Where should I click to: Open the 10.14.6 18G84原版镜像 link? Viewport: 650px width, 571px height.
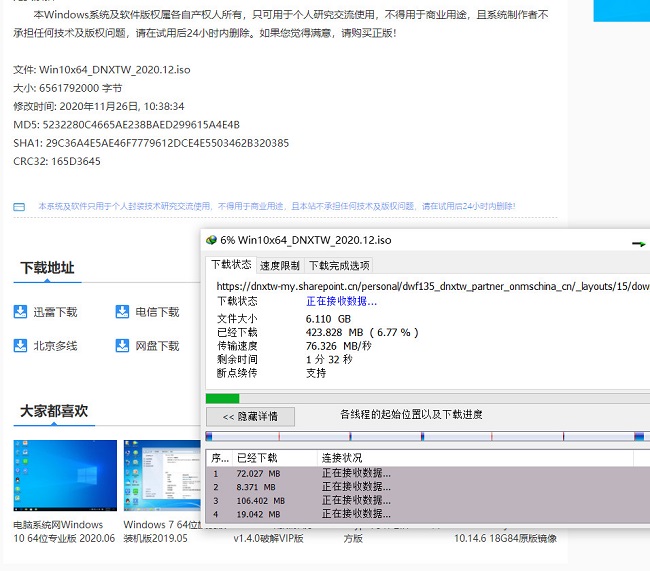pyautogui.click(x=505, y=538)
